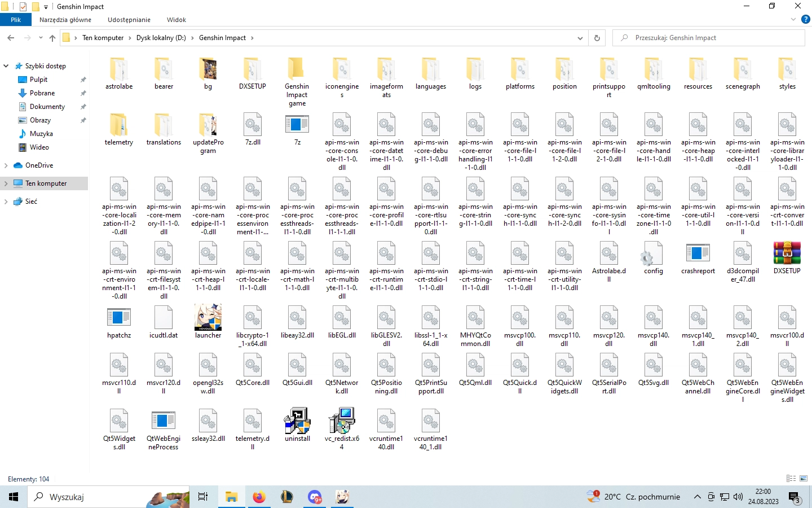Collapse the Szybki dostęp tree node
The height and width of the screenshot is (508, 812).
click(6, 66)
